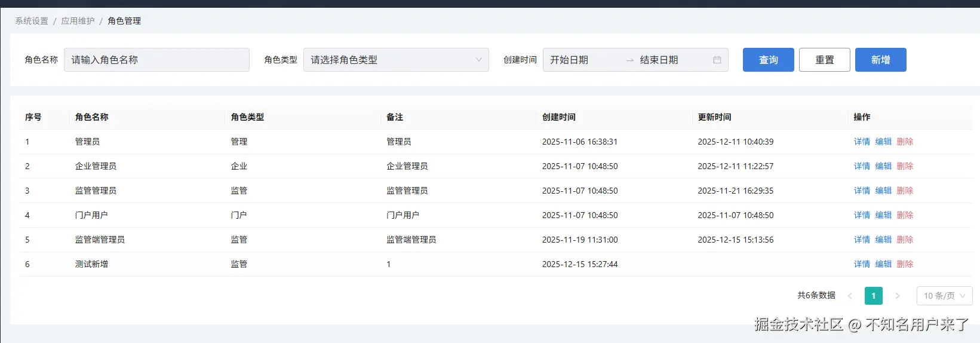Select page 1 in pagination

coord(873,296)
